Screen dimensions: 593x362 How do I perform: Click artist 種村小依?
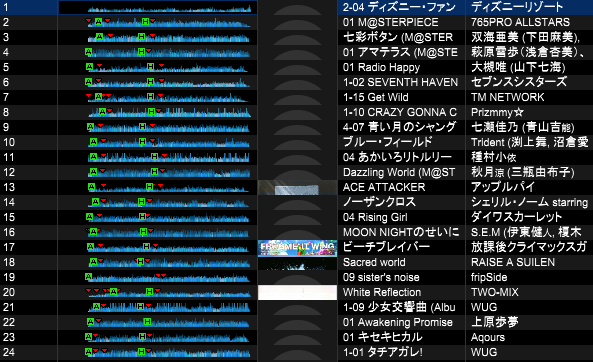tap(493, 157)
